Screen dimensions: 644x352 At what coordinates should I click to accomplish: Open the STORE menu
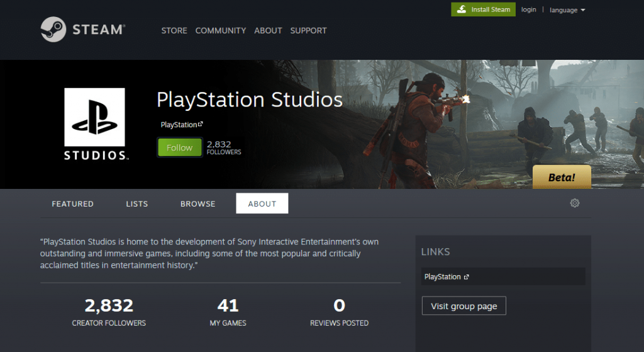coord(174,30)
